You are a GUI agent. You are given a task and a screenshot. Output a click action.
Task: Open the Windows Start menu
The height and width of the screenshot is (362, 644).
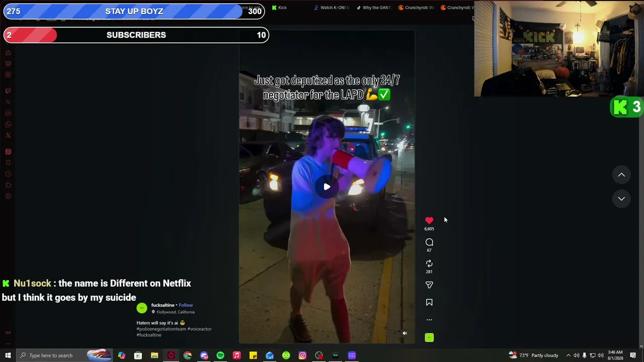pyautogui.click(x=8, y=355)
